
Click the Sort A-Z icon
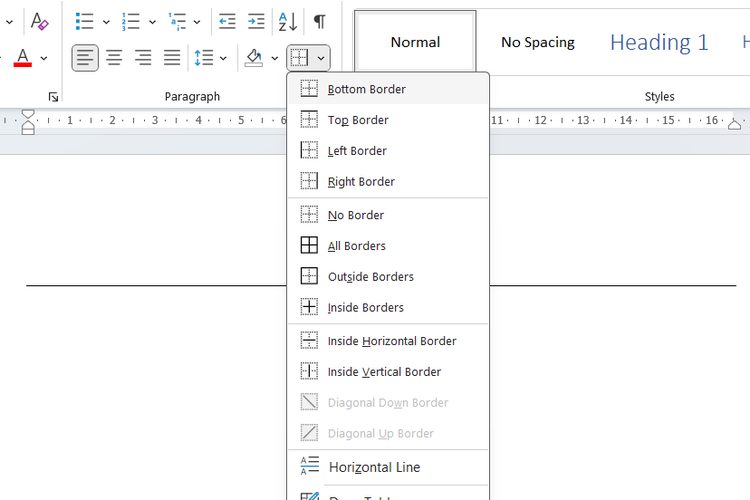pos(287,22)
